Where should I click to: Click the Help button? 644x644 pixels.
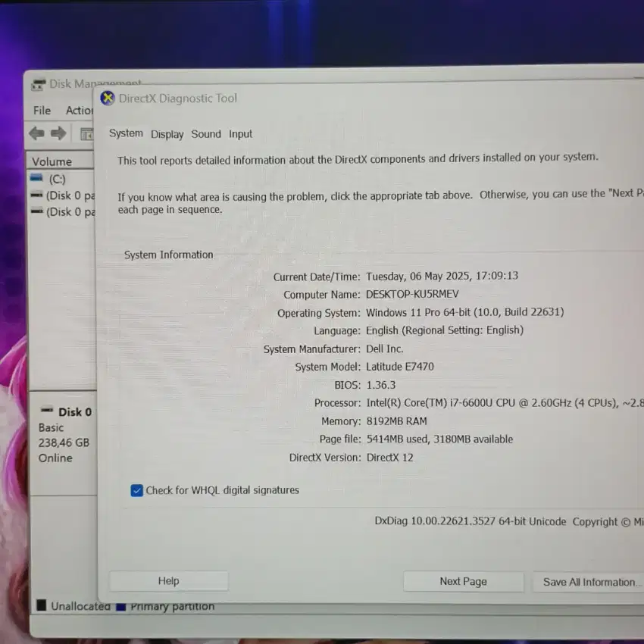click(x=168, y=581)
